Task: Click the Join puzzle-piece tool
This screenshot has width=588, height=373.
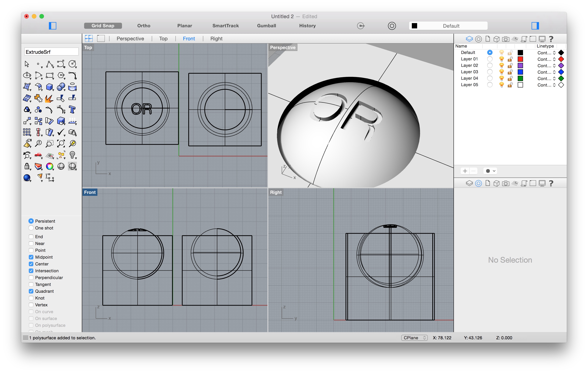Action: (x=38, y=98)
